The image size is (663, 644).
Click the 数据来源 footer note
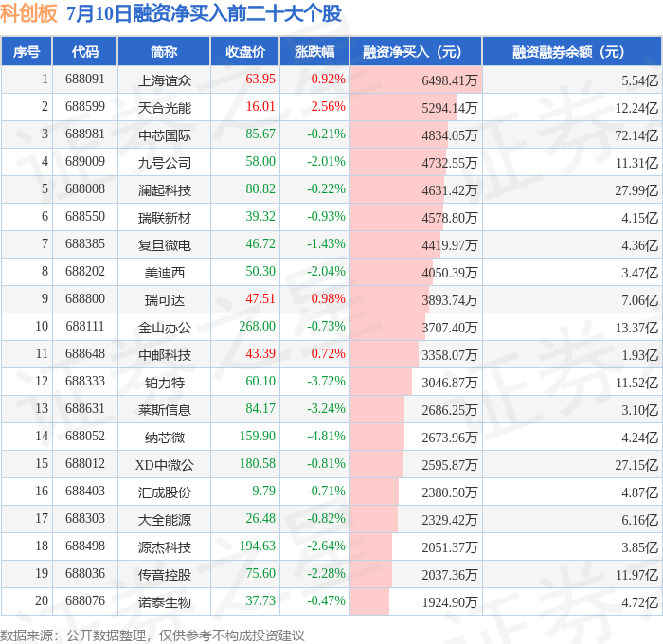[152, 635]
